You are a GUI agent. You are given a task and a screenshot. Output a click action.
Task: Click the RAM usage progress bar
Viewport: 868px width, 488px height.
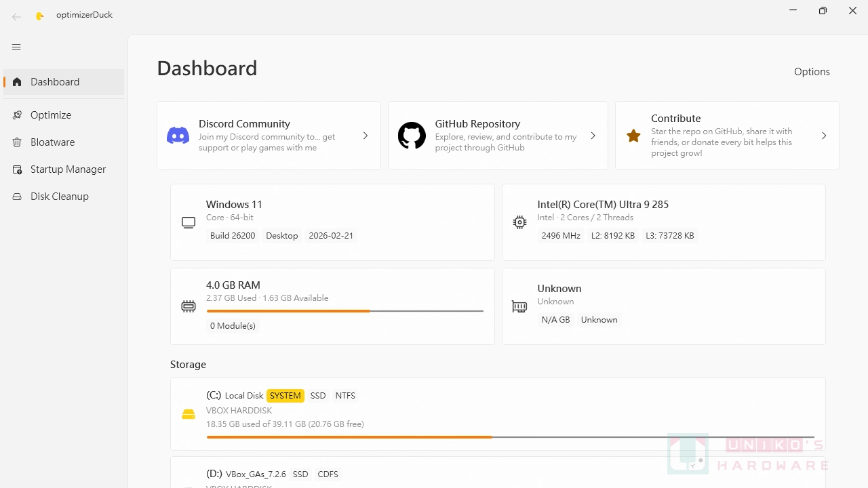pos(345,311)
